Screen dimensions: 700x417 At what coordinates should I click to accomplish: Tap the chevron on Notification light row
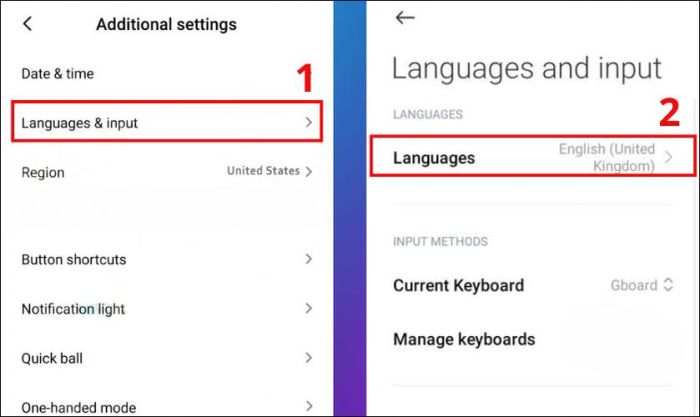308,308
